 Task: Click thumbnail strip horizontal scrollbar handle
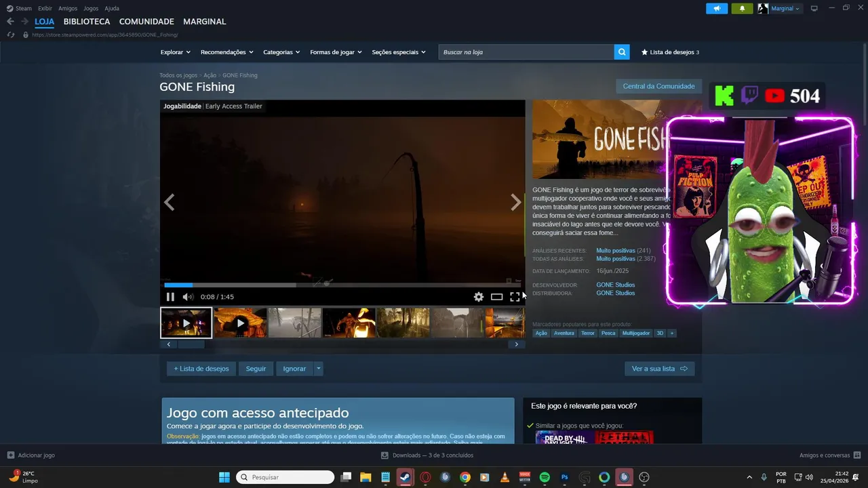191,344
